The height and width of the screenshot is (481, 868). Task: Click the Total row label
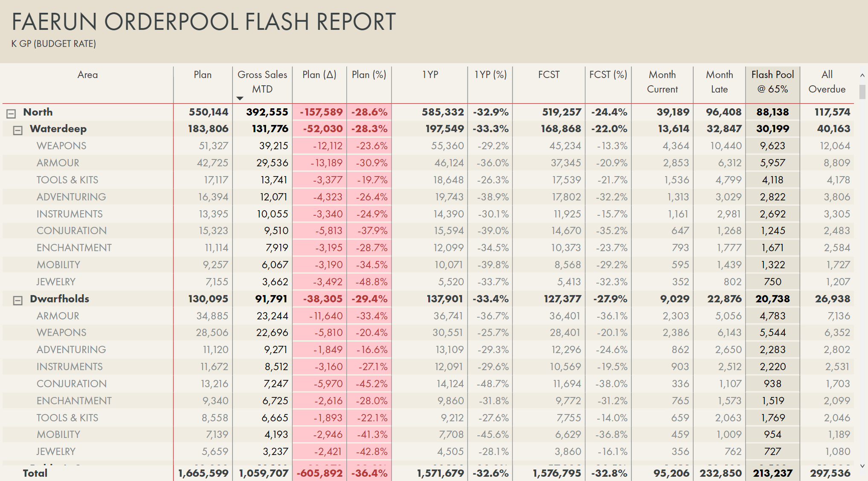click(x=36, y=473)
